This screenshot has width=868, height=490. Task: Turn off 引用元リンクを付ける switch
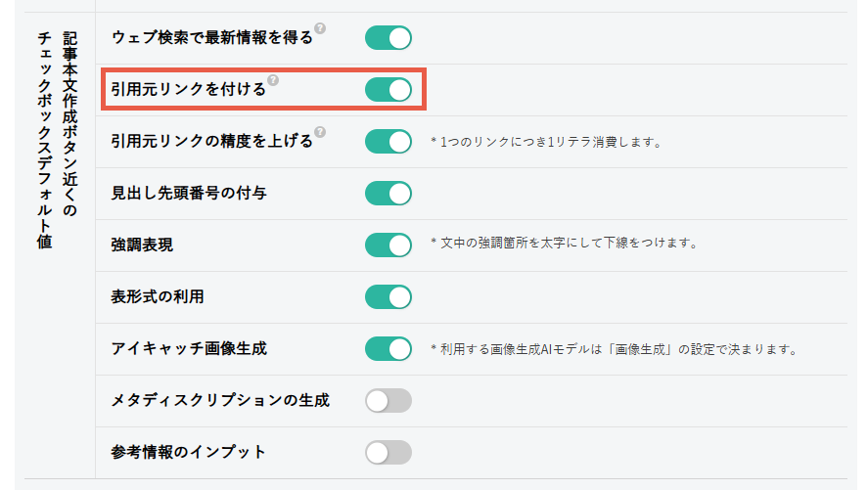pyautogui.click(x=388, y=90)
